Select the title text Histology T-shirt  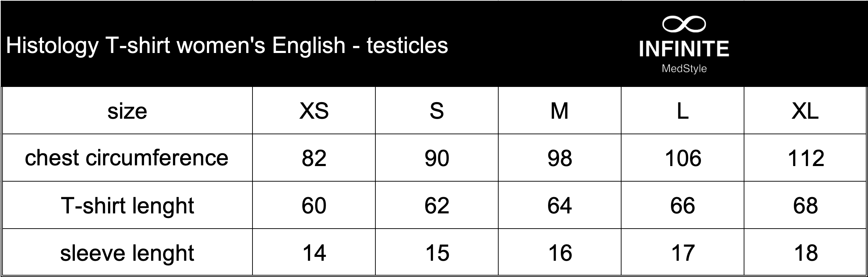[x=88, y=46]
